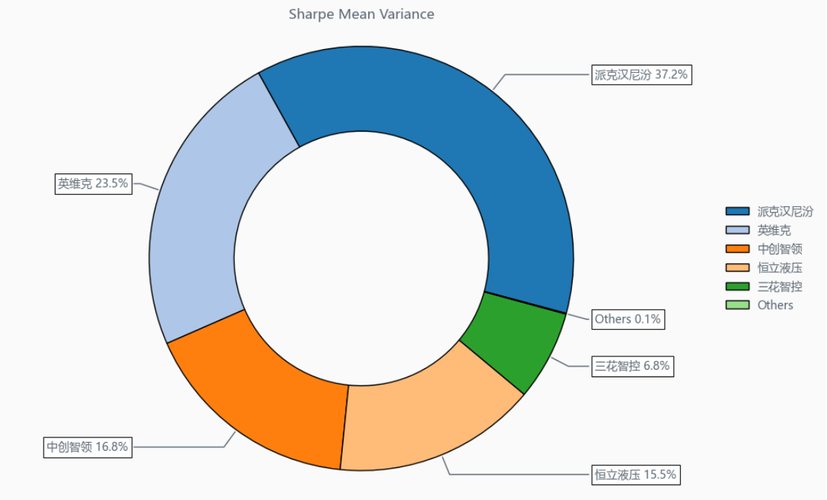Click the 英维克 legend color swatch
The image size is (827, 500).
[737, 230]
